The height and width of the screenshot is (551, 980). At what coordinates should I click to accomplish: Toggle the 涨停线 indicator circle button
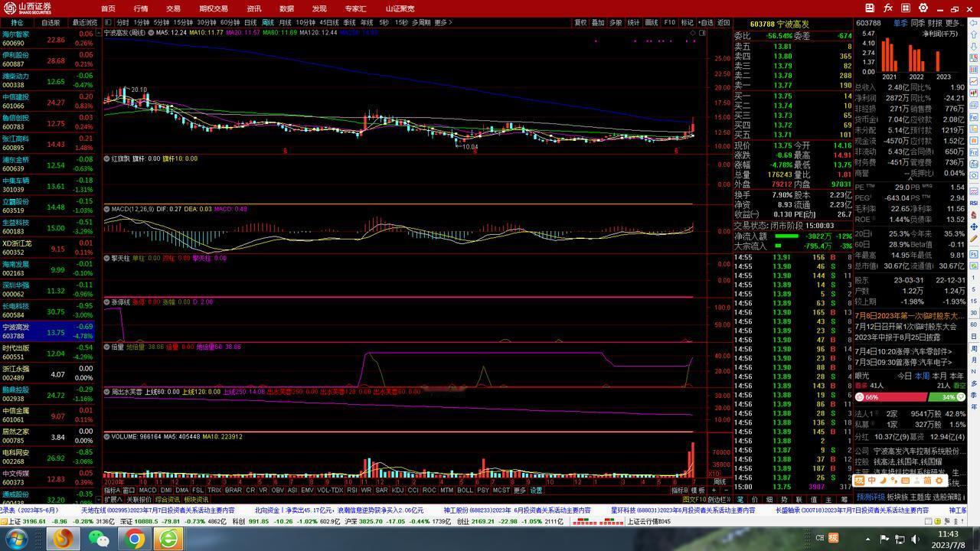coord(107,302)
